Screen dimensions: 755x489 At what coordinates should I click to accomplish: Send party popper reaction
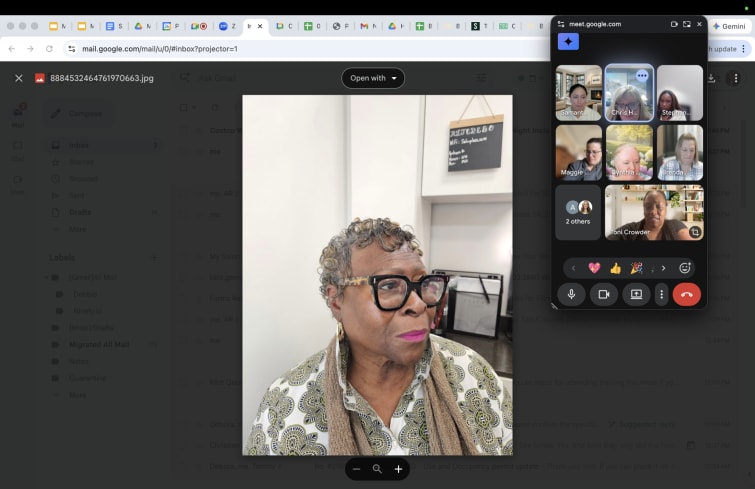(636, 268)
